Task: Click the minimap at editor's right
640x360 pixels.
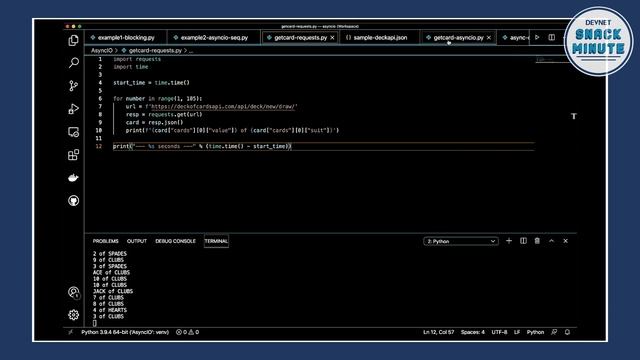Action: (551, 60)
